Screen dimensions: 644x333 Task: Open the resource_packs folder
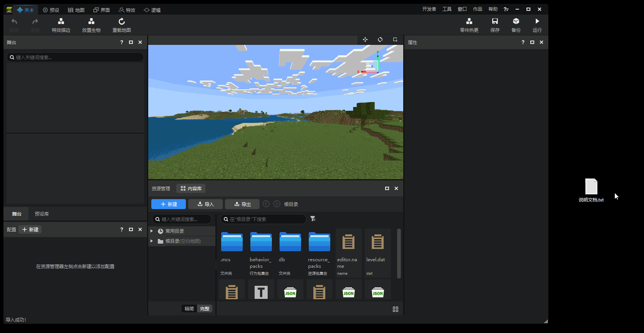(x=319, y=253)
